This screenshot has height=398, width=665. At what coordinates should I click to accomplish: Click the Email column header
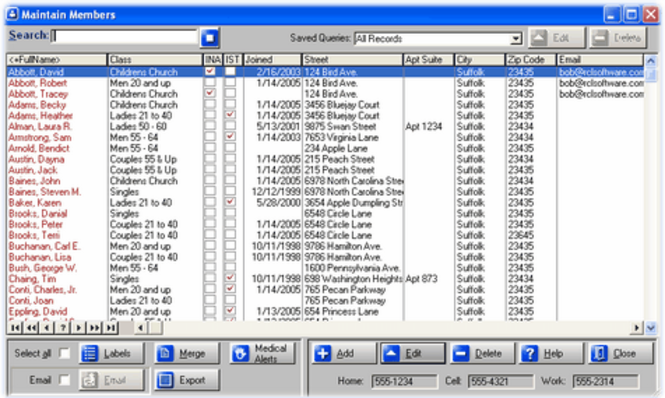click(600, 60)
